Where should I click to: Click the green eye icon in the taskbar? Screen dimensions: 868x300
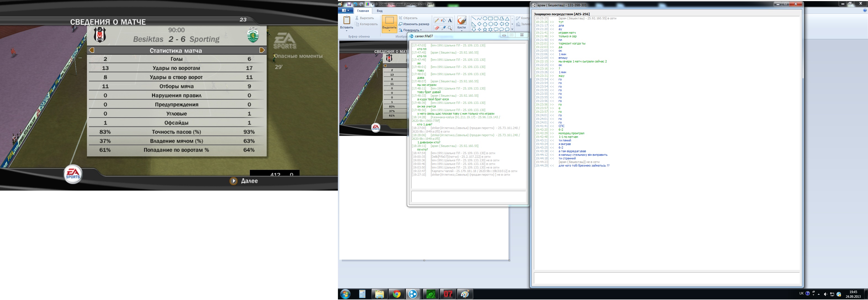[x=431, y=294]
